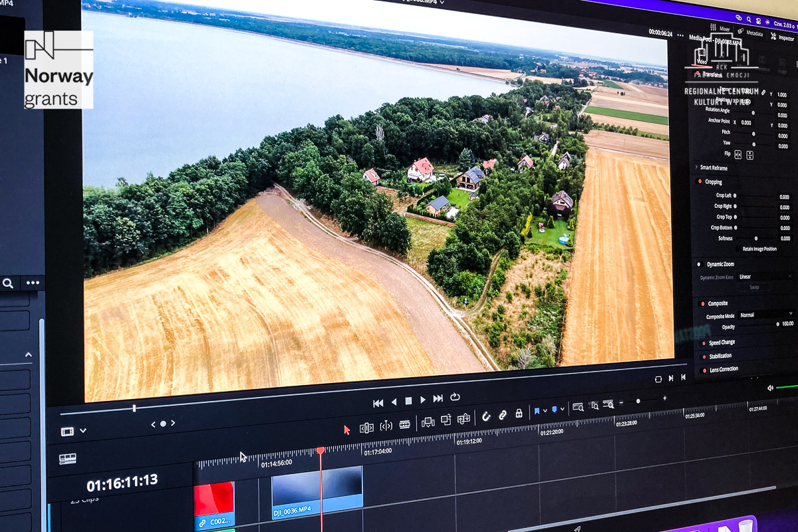The height and width of the screenshot is (532, 798).
Task: Toggle the Dynamic Zoom enable dot
Action: [699, 264]
